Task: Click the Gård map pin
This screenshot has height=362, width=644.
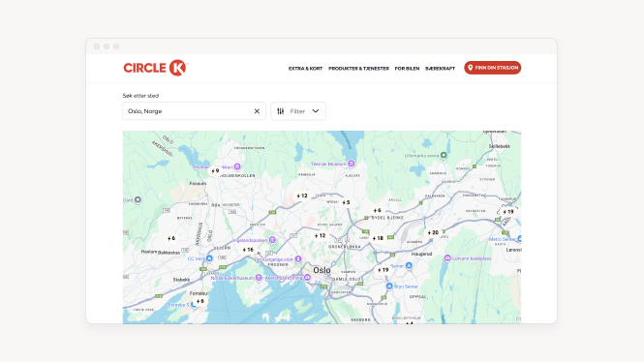Action: (x=138, y=200)
